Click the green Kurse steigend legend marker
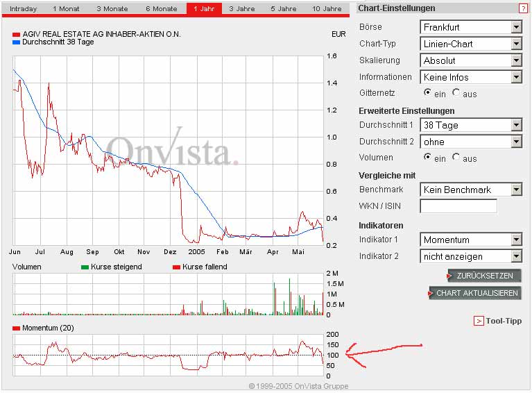The image size is (532, 393). coord(85,267)
